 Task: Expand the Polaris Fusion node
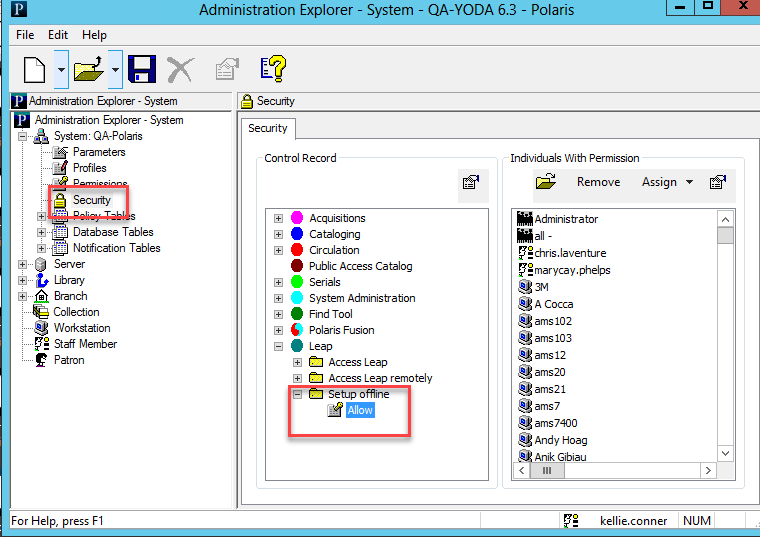[278, 331]
